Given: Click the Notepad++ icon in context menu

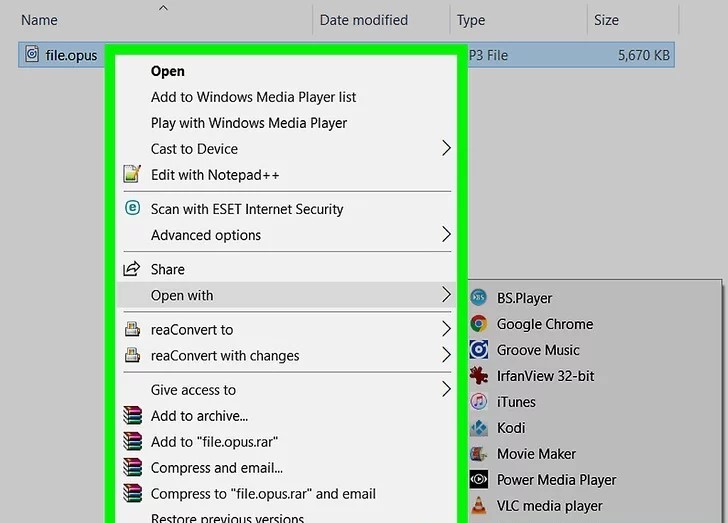Looking at the screenshot, I should pyautogui.click(x=132, y=174).
